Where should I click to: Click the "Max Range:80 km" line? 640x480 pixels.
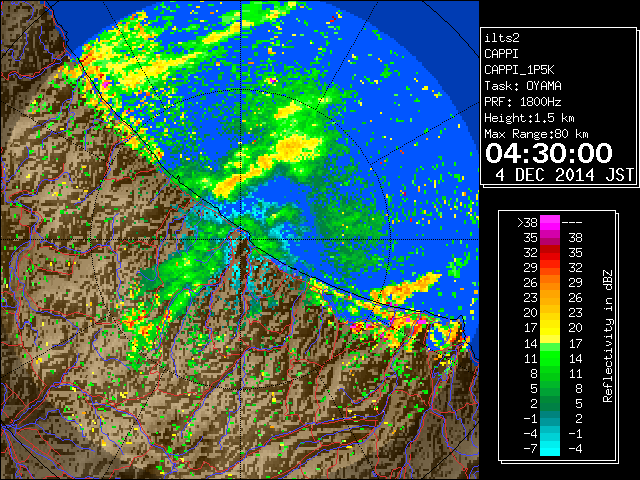(536, 134)
